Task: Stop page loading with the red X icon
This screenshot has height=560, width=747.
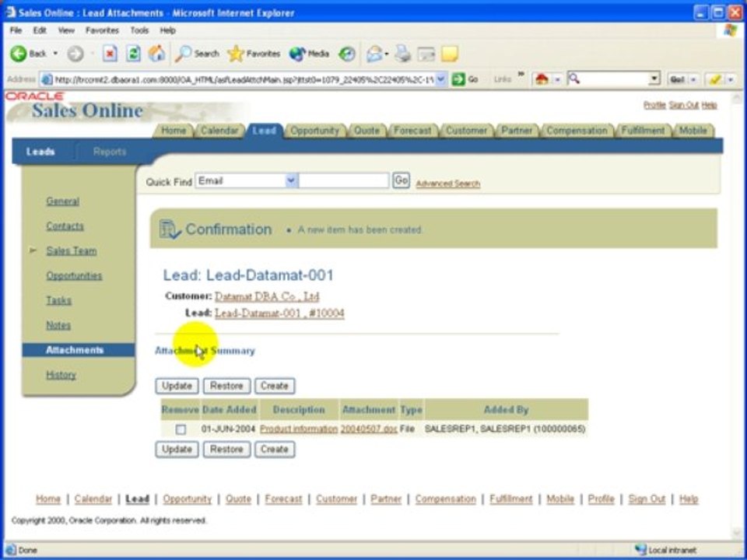Action: point(110,54)
